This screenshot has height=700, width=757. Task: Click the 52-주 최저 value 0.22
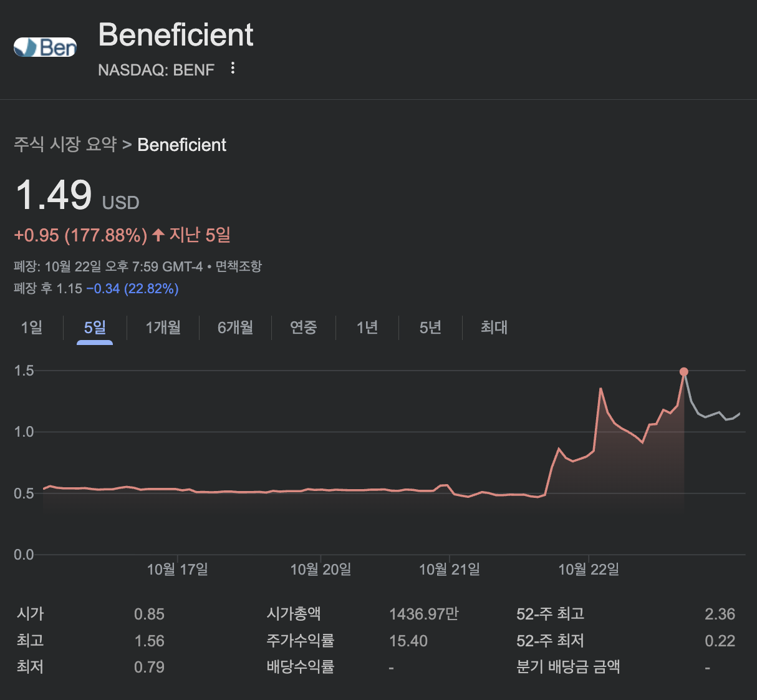pyautogui.click(x=720, y=641)
